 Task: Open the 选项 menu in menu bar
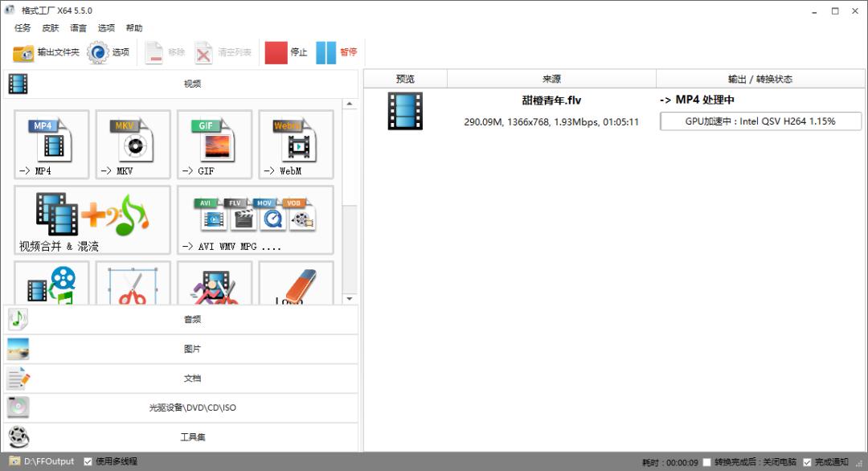click(106, 28)
